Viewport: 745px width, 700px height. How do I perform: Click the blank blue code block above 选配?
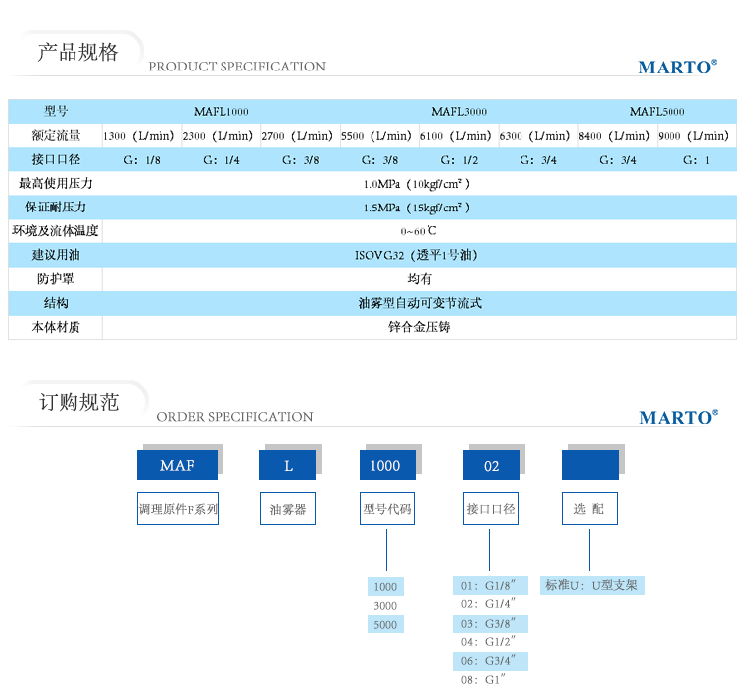pos(591,465)
